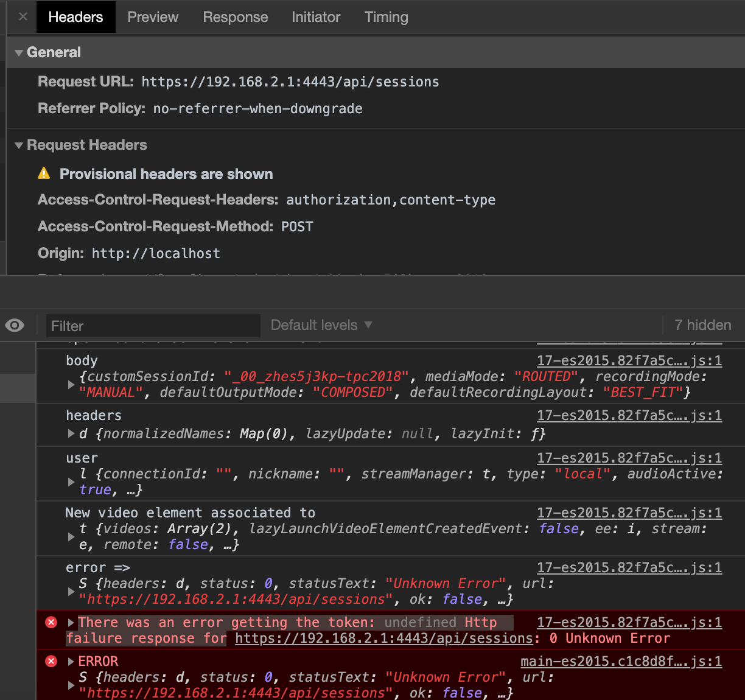
Task: Open main-es2015 source link
Action: pyautogui.click(x=621, y=662)
